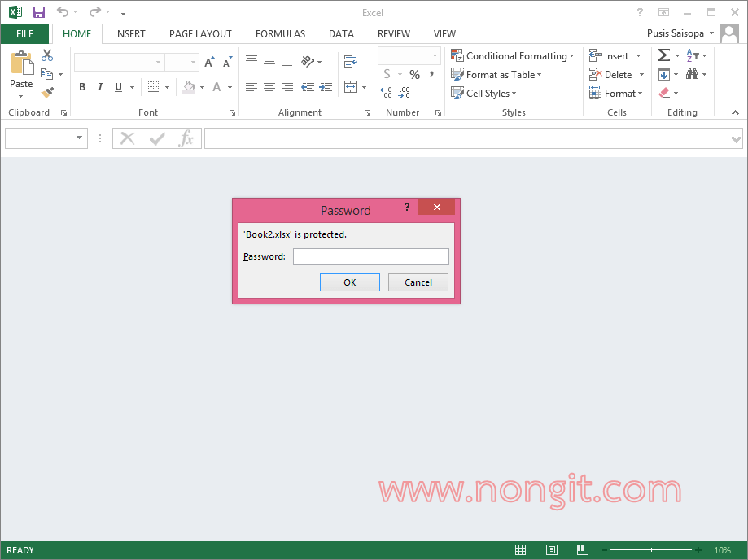748x560 pixels.
Task: Expand Conditional Formatting menu
Action: tap(513, 56)
